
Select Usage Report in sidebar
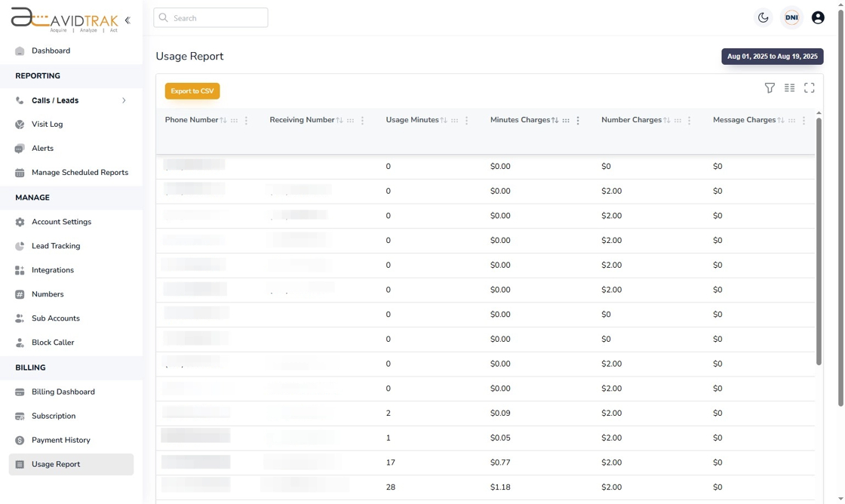(71, 464)
